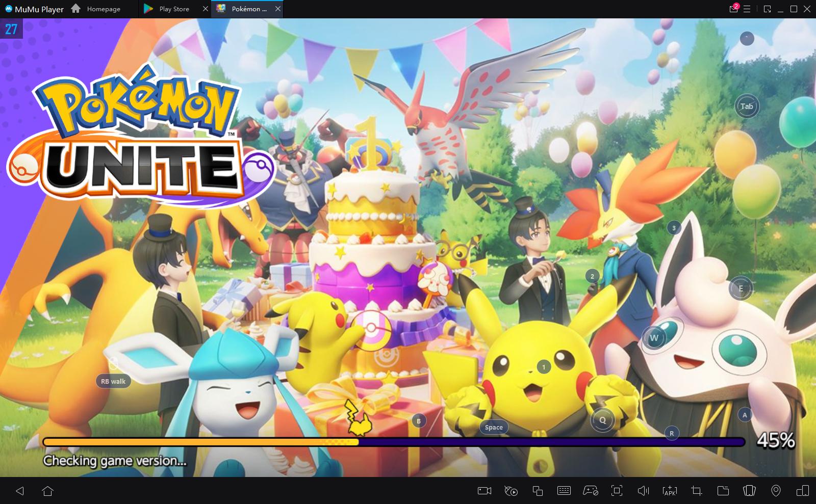Screen dimensions: 816x504
Task: Open the multi-instance (overlapping squares) icon
Action: [x=538, y=491]
